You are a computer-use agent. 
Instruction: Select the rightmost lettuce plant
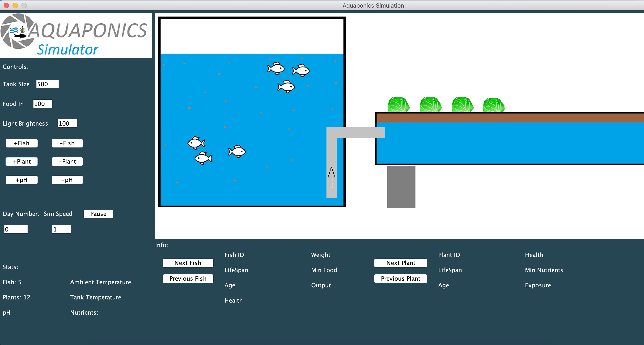coord(494,105)
